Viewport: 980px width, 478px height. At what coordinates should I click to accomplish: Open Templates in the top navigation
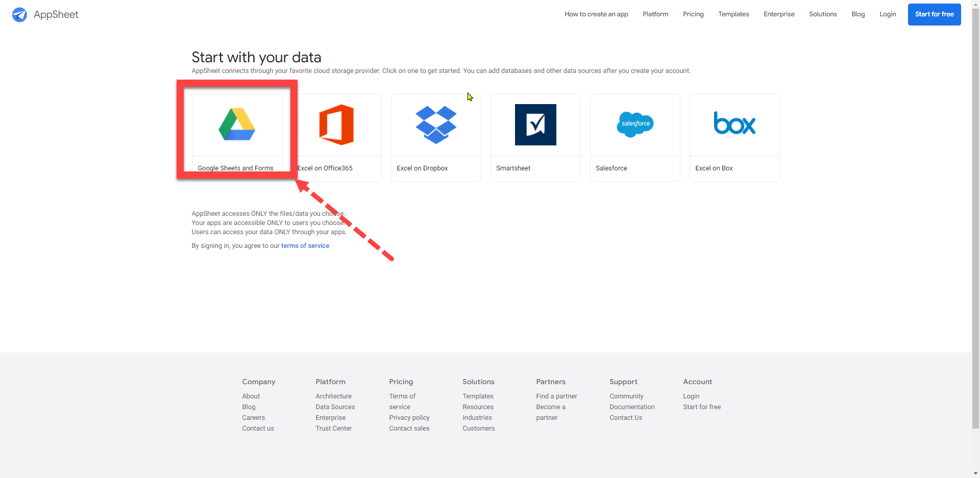(x=733, y=14)
